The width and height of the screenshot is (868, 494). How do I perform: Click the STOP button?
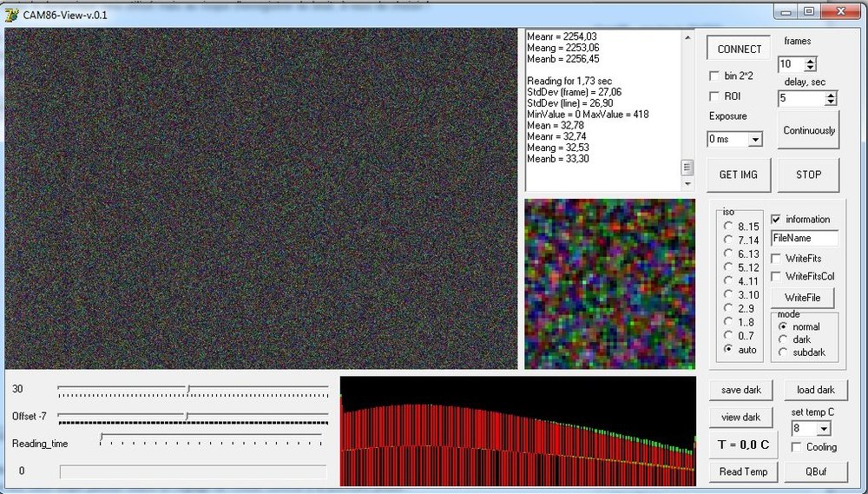[808, 175]
